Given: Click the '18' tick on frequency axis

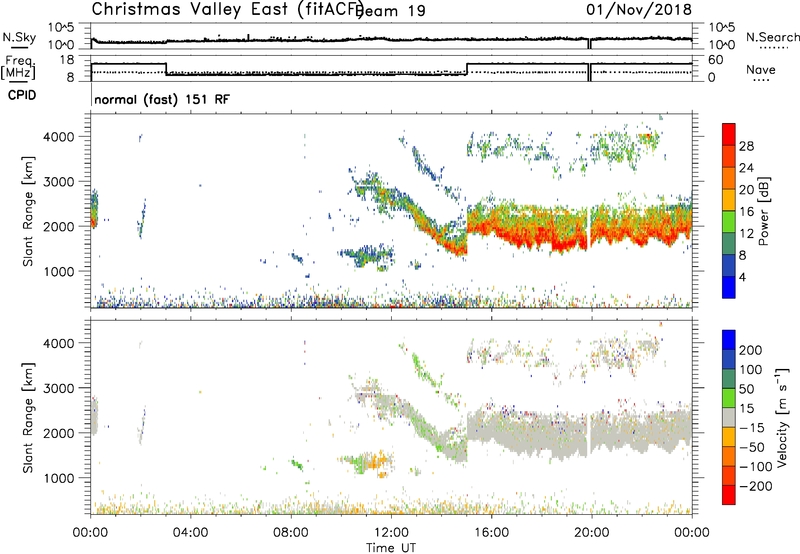Looking at the screenshot, I should point(68,60).
